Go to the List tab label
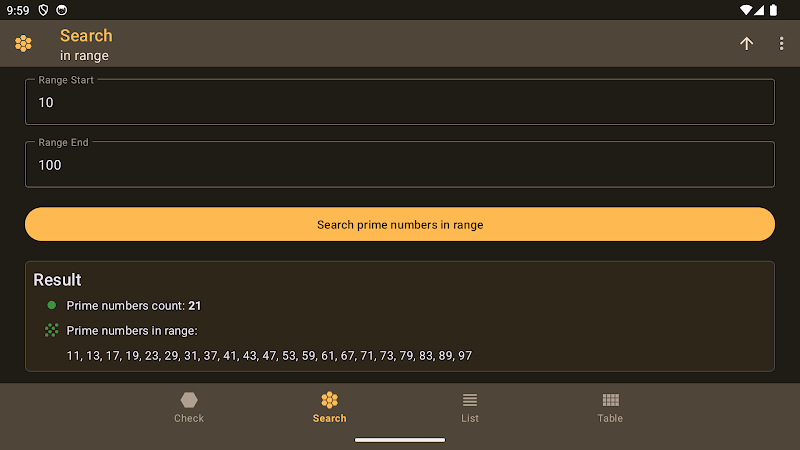Image resolution: width=800 pixels, height=450 pixels. pyautogui.click(x=470, y=418)
